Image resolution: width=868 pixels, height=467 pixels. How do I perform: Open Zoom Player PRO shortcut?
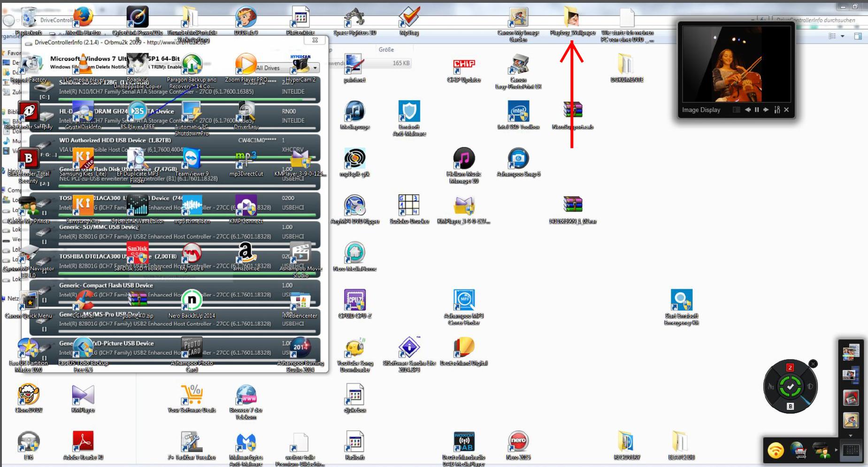pos(246,68)
